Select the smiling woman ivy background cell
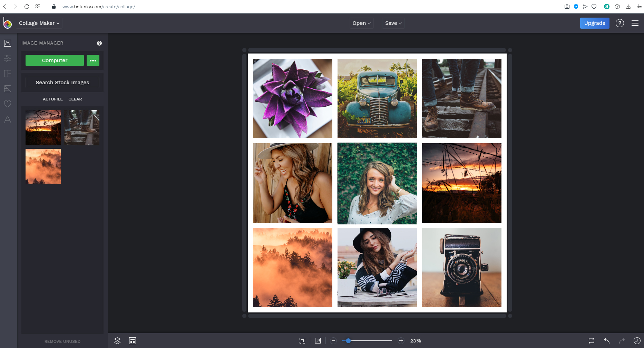644x348 pixels. point(377,183)
